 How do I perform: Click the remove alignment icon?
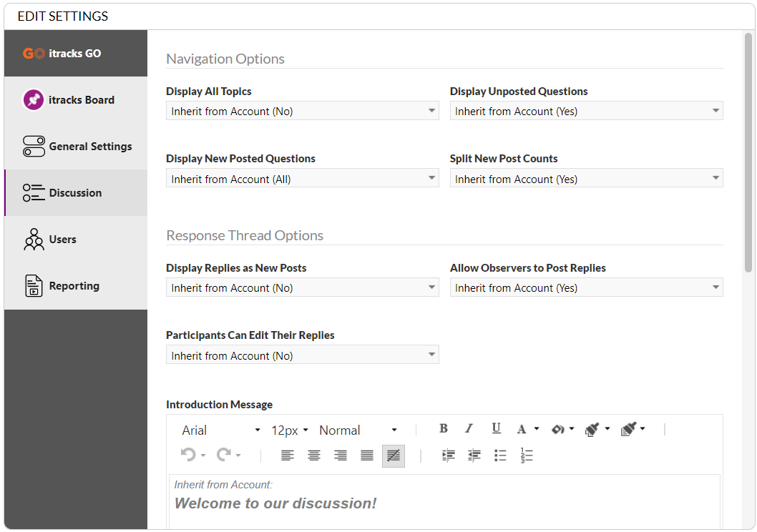point(394,455)
